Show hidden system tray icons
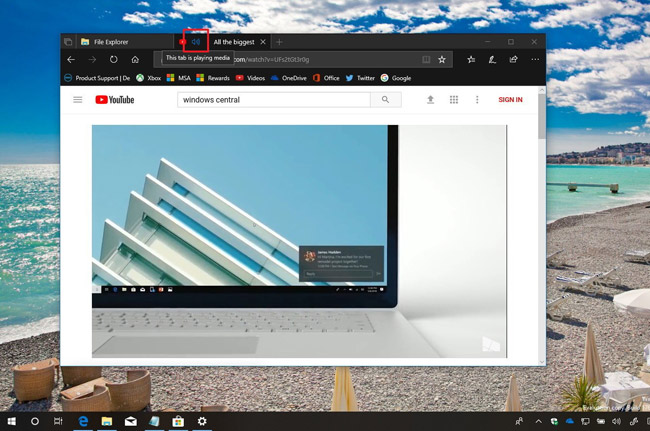 [x=538, y=421]
